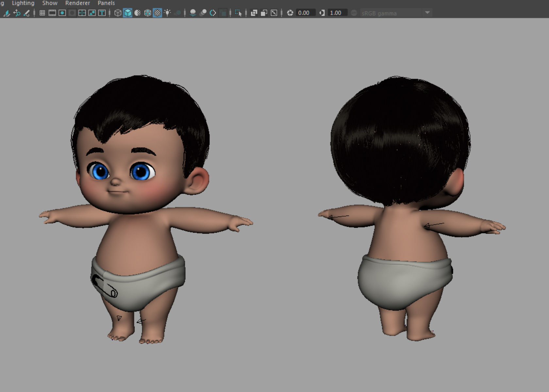Open the sRGB gamma view transform dropdown

click(x=396, y=13)
